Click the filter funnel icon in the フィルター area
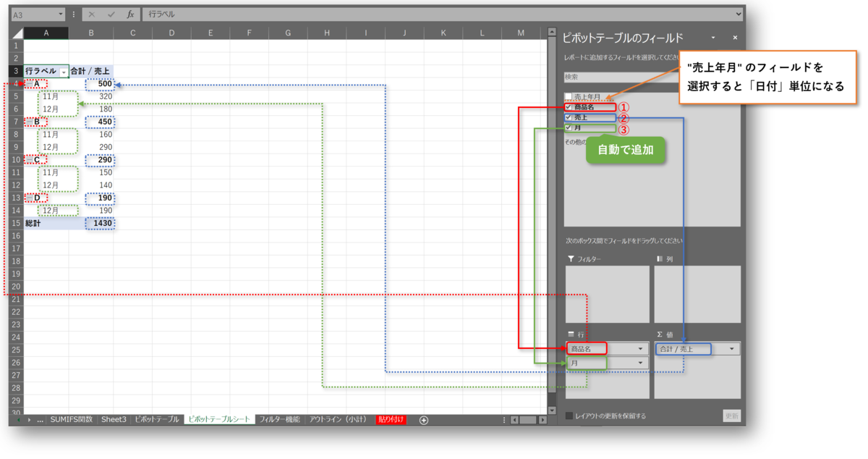This screenshot has width=868, height=459. coord(571,258)
